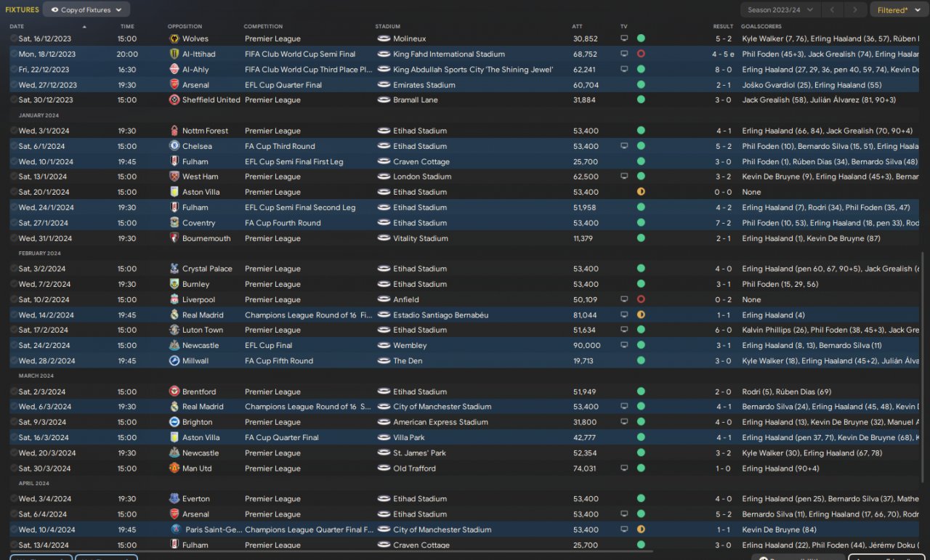
Task: Click the 74,031 attendance figure
Action: tap(585, 468)
